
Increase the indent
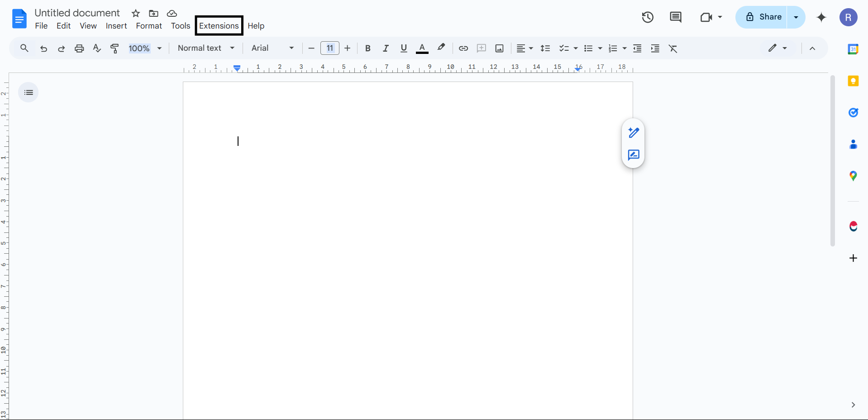coord(655,48)
